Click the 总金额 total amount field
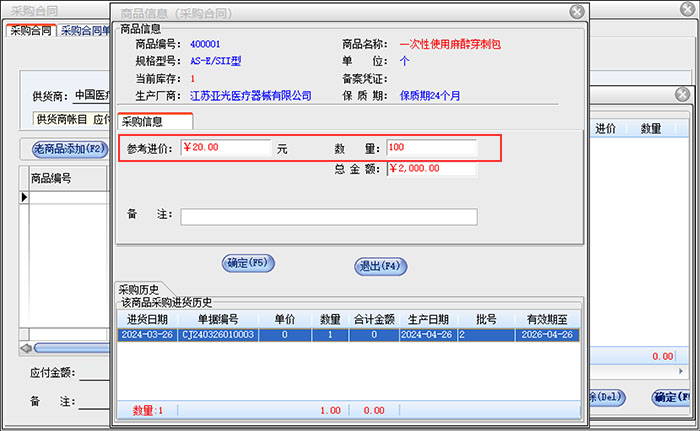This screenshot has width=700, height=431. coord(431,169)
